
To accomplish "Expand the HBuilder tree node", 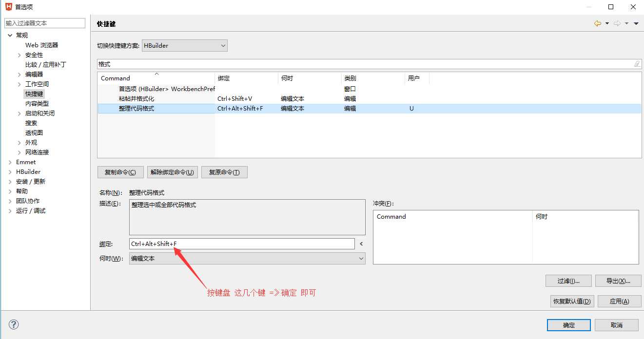I will point(10,172).
